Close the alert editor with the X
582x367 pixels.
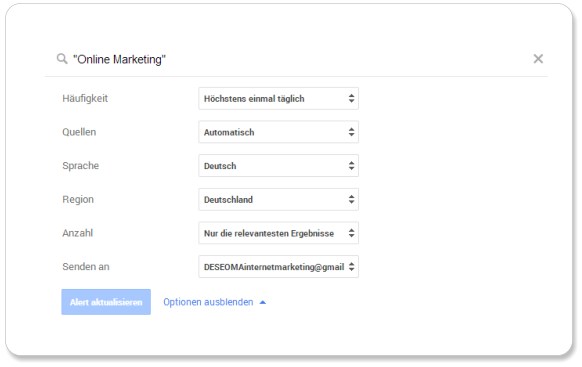pyautogui.click(x=538, y=59)
